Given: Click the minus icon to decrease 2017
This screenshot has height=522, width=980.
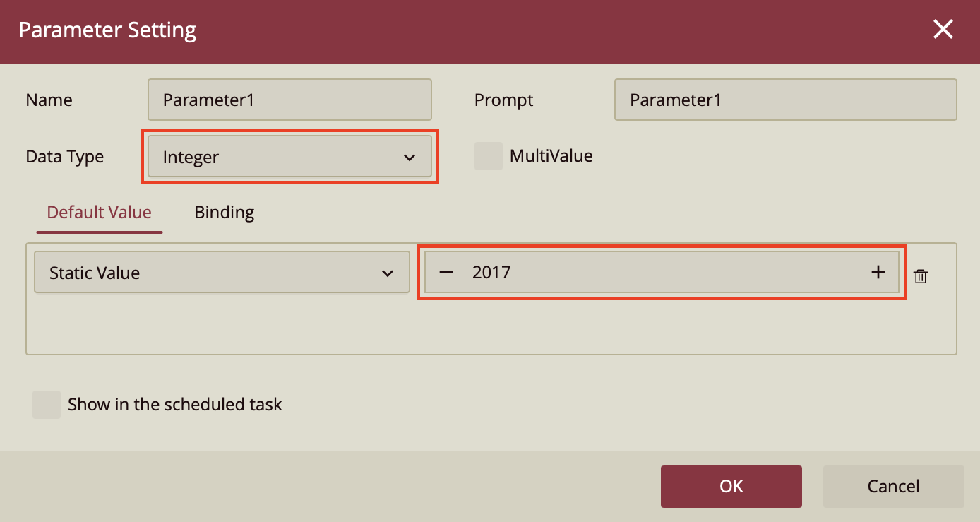Looking at the screenshot, I should [x=446, y=272].
